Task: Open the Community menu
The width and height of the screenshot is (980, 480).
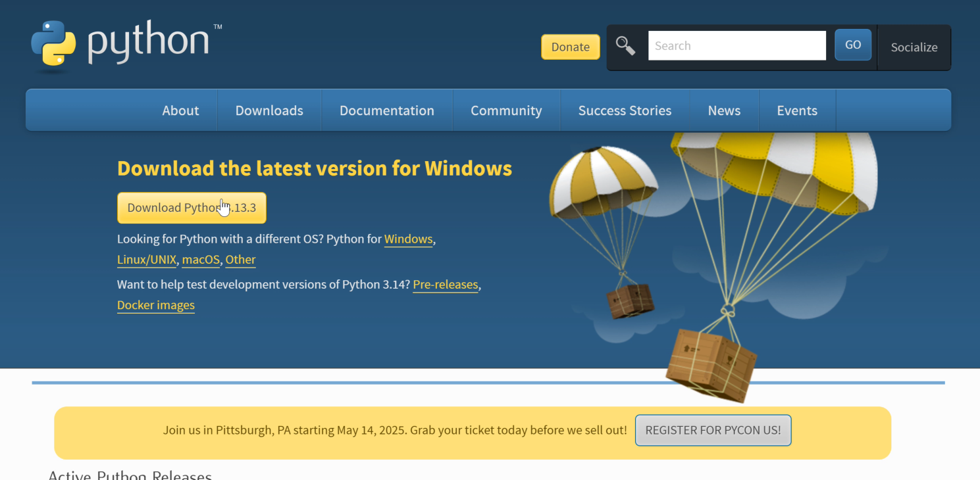Action: [x=506, y=110]
